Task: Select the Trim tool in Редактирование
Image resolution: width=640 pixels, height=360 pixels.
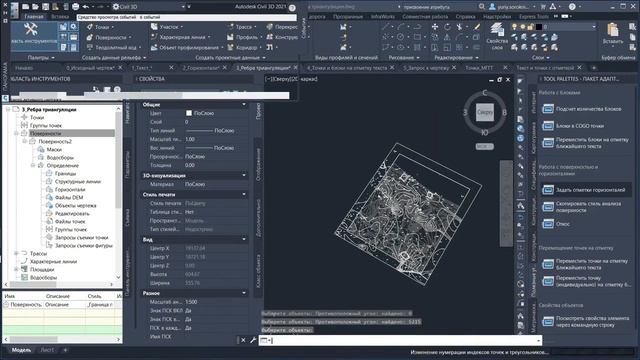Action: [460, 27]
